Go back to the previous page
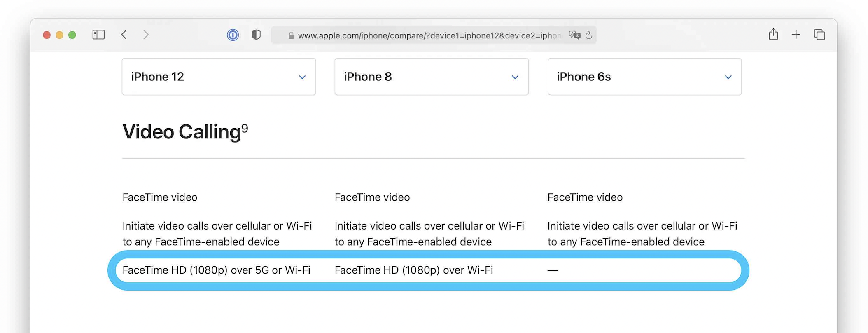Viewport: 868px width, 333px height. tap(124, 35)
